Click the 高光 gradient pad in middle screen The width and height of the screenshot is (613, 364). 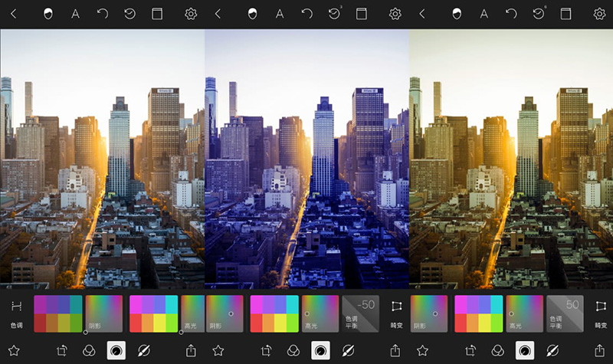coord(320,313)
